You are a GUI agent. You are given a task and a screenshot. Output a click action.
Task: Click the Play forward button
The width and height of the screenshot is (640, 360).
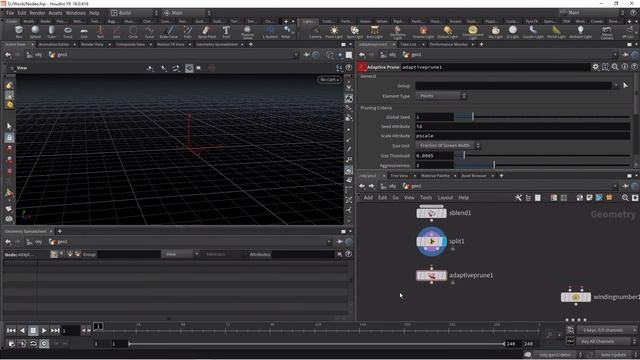[44, 331]
